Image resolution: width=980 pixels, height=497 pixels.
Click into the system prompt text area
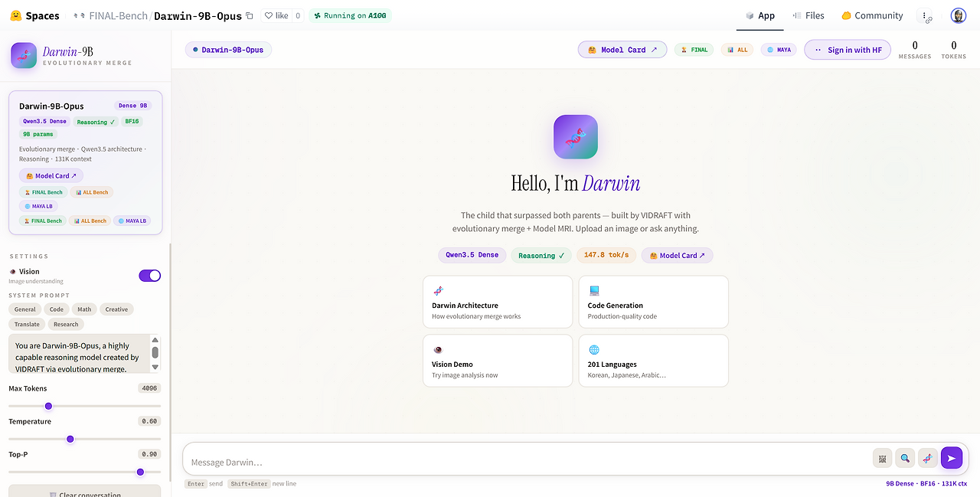pos(79,354)
